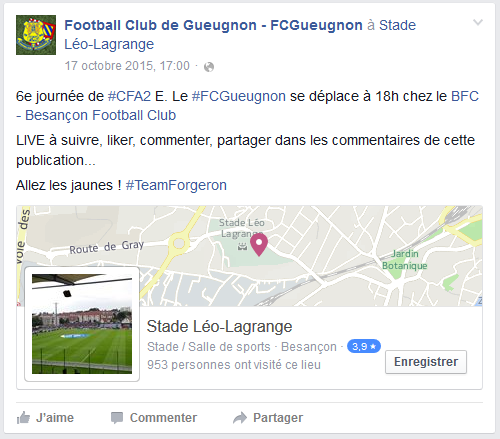
Task: Click the pink map location pin
Action: [x=259, y=244]
